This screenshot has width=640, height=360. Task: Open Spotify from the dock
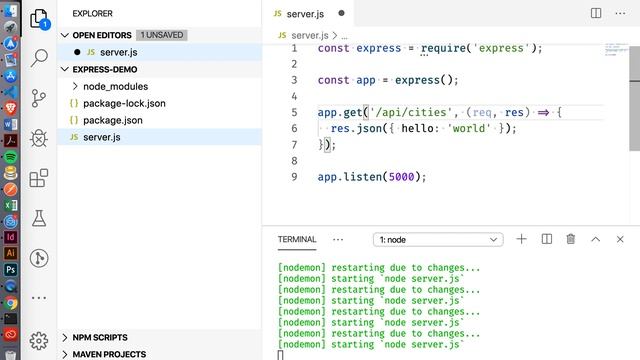(11, 157)
